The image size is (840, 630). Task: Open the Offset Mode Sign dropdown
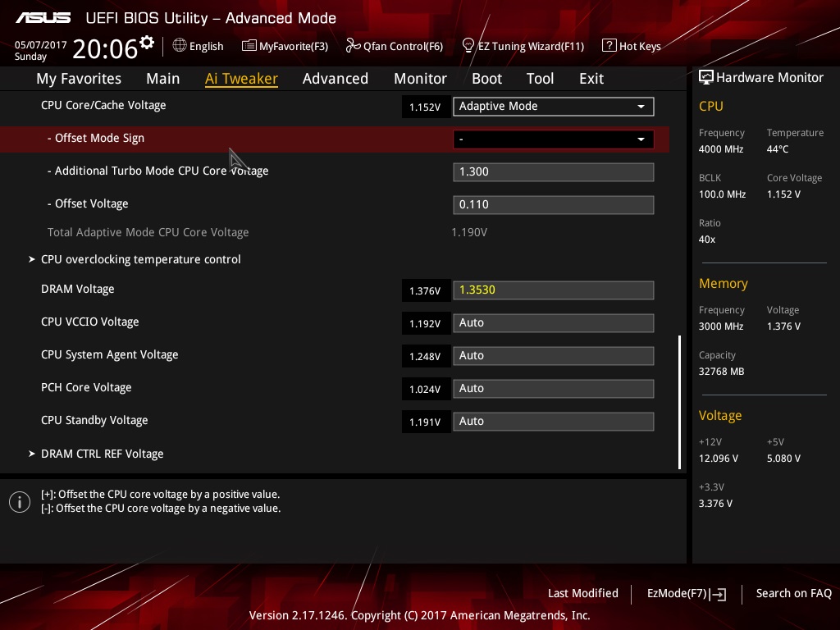coord(554,139)
